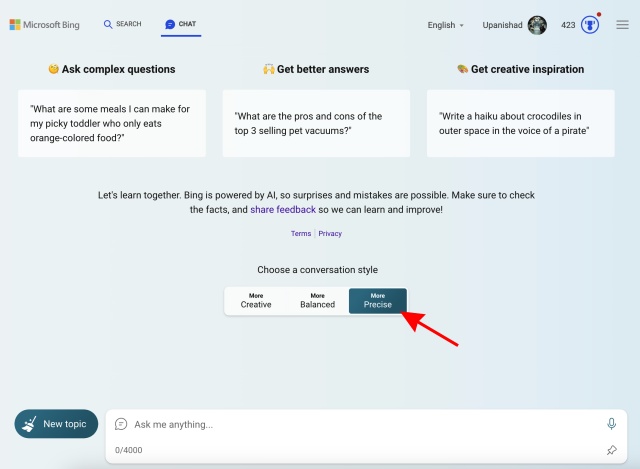Open the Privacy link
The width and height of the screenshot is (640, 469).
tap(330, 233)
